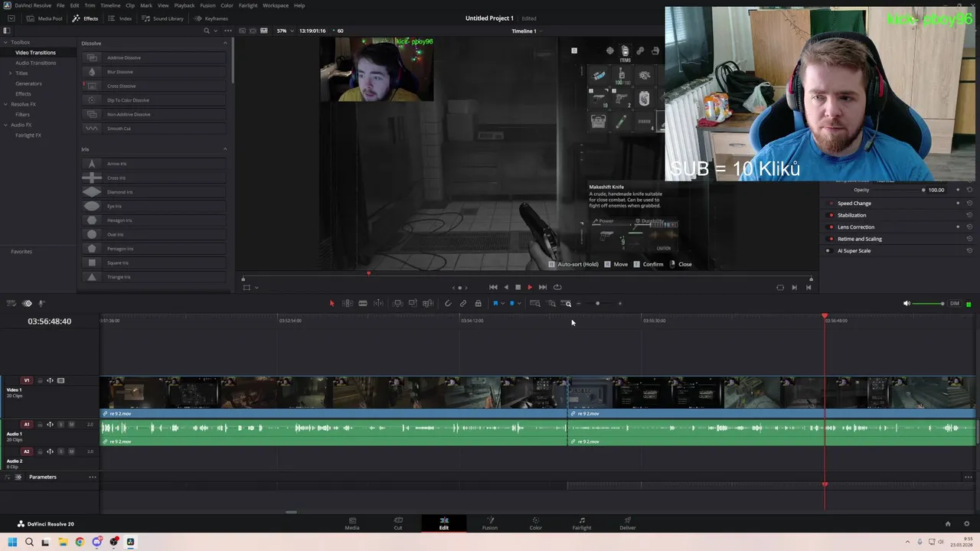
Task: Switch to the Cut page tab
Action: pyautogui.click(x=398, y=523)
